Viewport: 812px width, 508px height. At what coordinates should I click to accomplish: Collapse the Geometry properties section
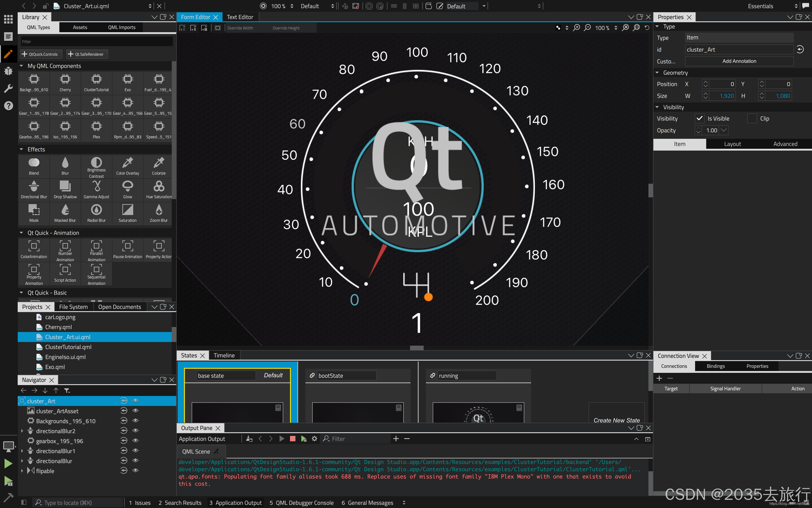pyautogui.click(x=657, y=73)
